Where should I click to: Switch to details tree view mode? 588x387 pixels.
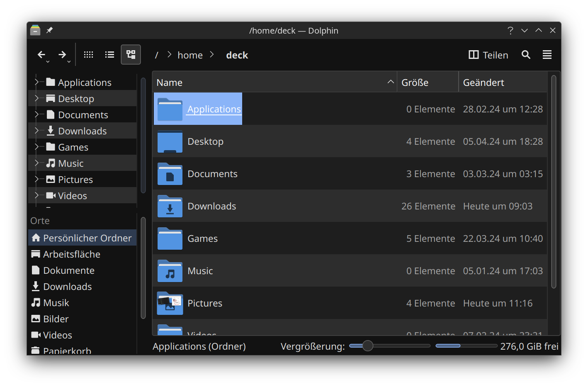(x=131, y=54)
